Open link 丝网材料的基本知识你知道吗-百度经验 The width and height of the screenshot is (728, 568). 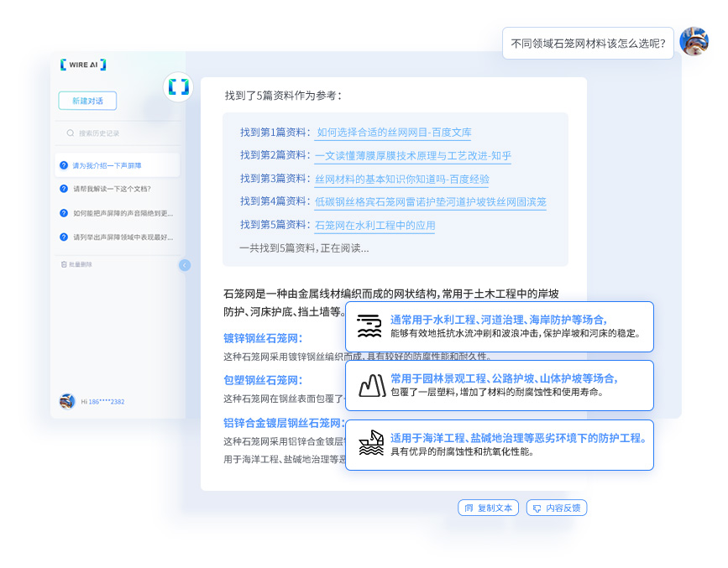coord(401,179)
